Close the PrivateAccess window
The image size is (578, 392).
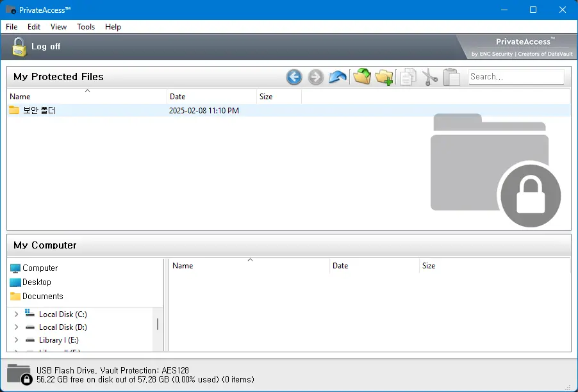click(563, 10)
